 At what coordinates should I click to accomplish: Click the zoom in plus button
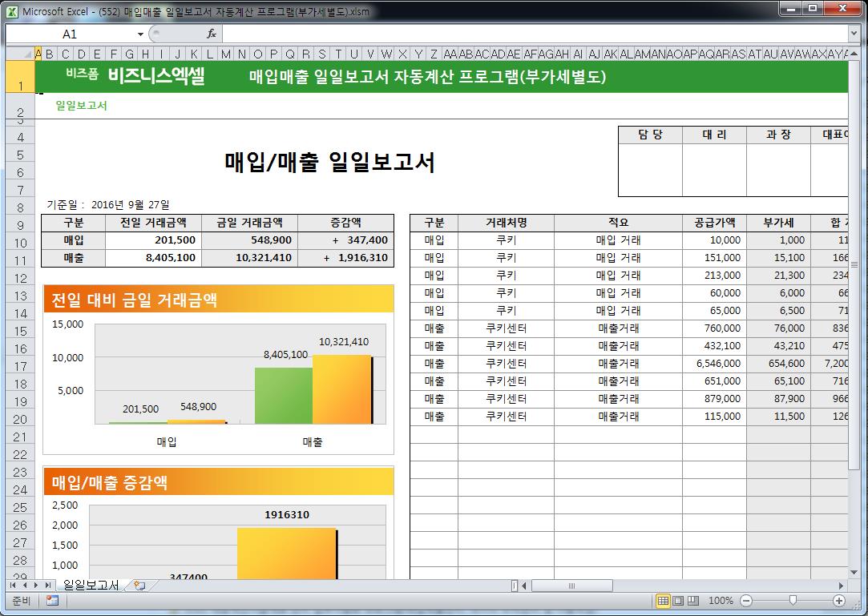coord(839,601)
